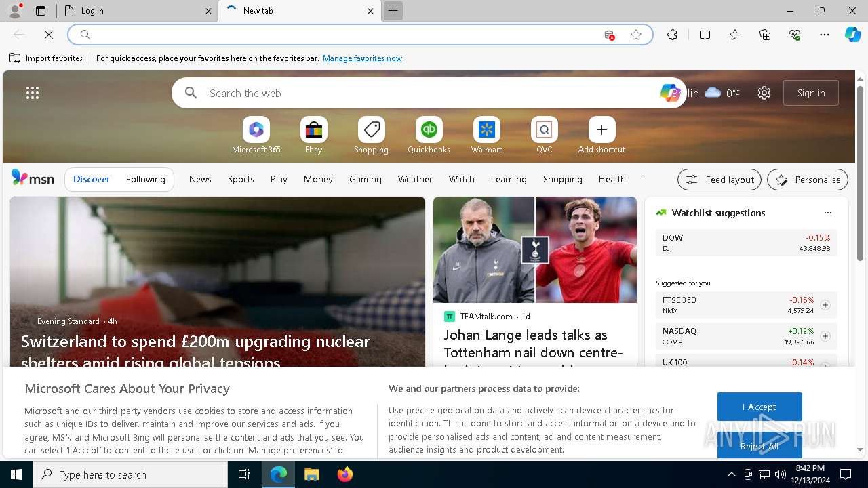This screenshot has width=868, height=488.
Task: Open the Play category
Action: click(x=279, y=179)
